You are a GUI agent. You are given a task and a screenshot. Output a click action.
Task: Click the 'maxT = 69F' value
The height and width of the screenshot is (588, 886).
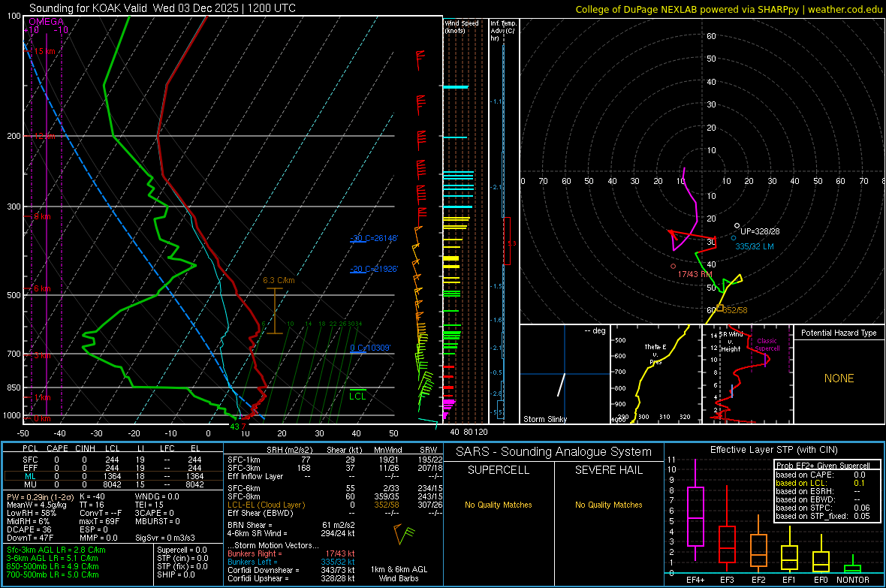click(x=99, y=521)
